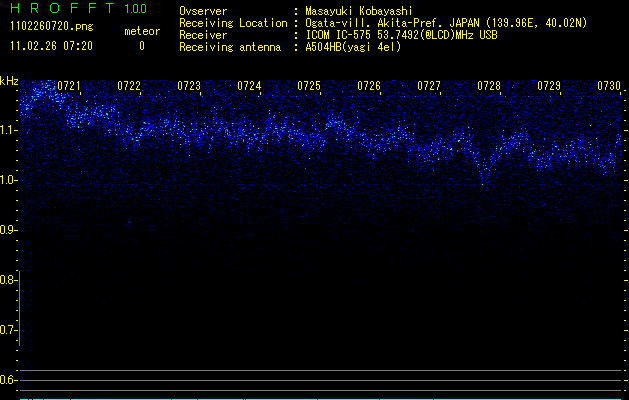Select the 0723 time marker

[189, 87]
